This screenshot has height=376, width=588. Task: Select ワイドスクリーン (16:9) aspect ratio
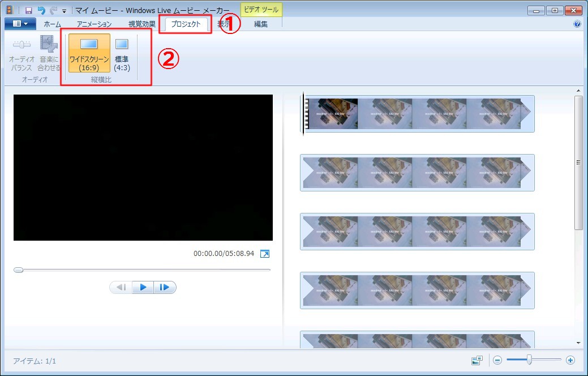point(89,53)
